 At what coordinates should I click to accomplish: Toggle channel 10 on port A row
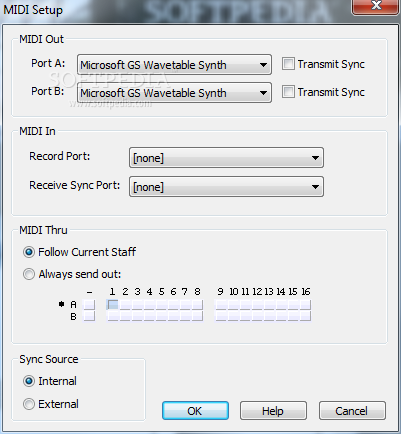[233, 305]
